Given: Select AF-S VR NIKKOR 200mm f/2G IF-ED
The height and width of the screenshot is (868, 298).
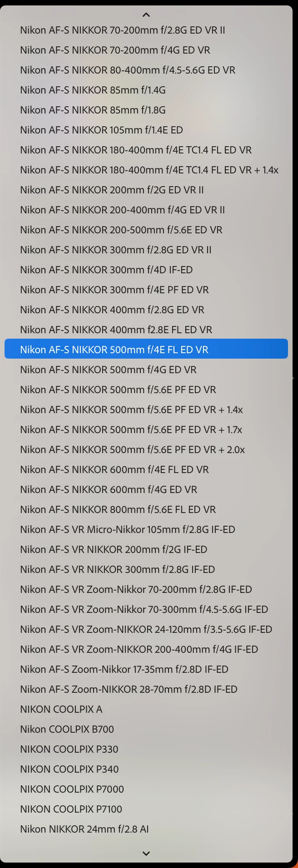Looking at the screenshot, I should coord(146,549).
